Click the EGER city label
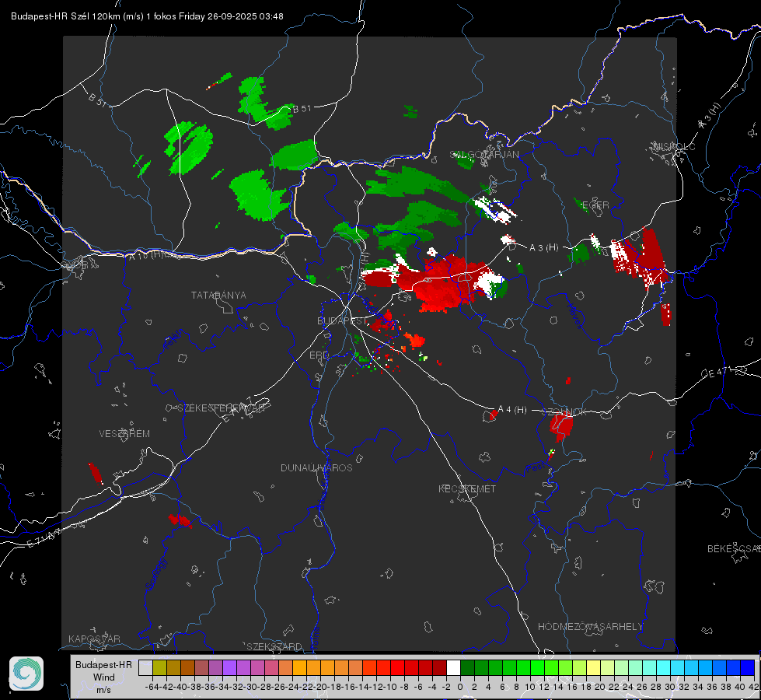Screen dimensions: 761x700 coord(595,205)
